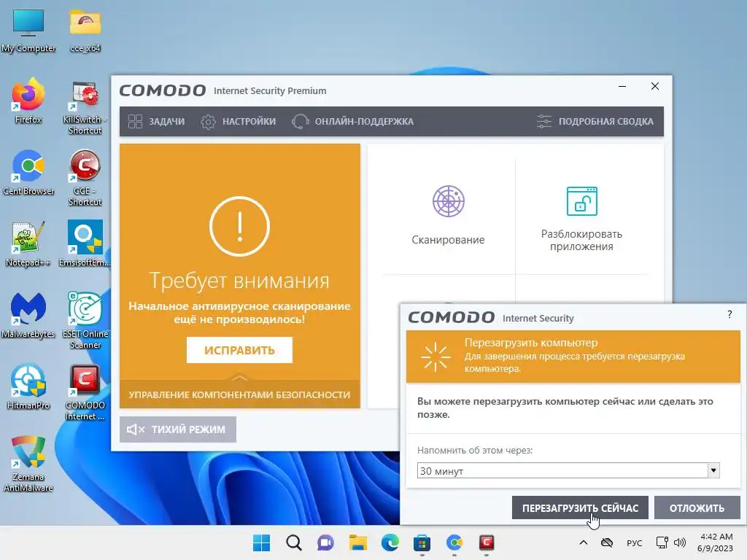Open the KillSwitch Shortcut icon
This screenshot has height=560, width=747.
85,108
